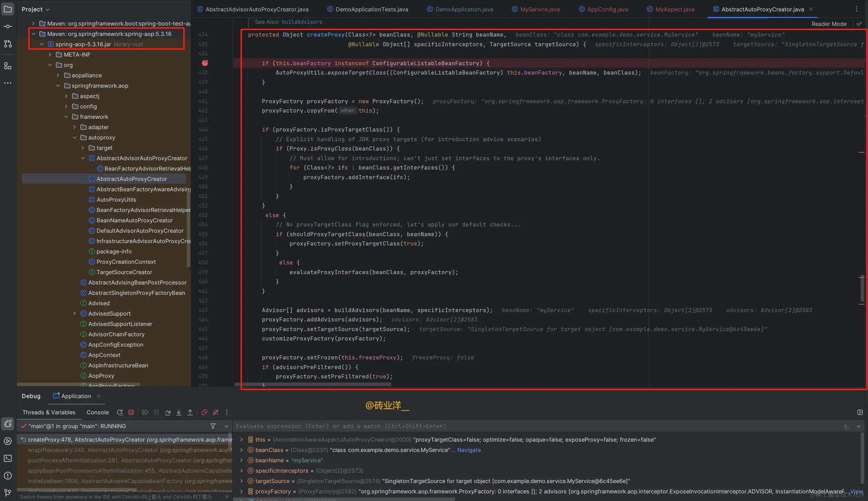868x501 pixels.
Task: Expand the adapter folder
Action: click(x=75, y=127)
